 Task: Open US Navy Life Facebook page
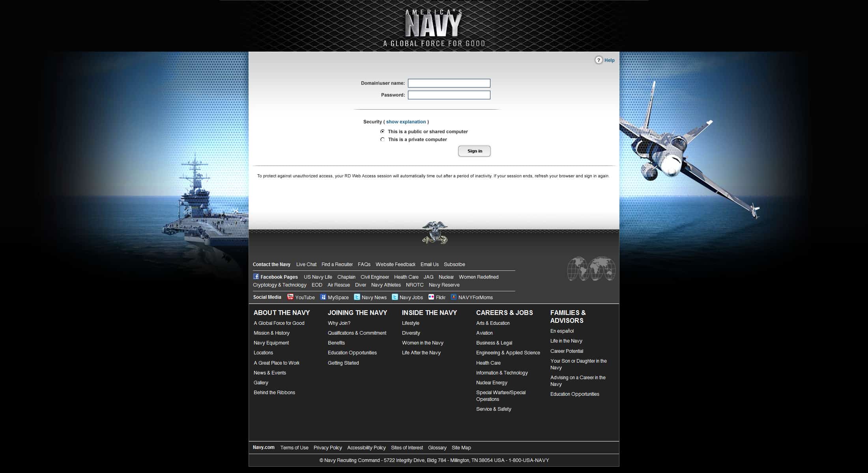[x=318, y=277]
